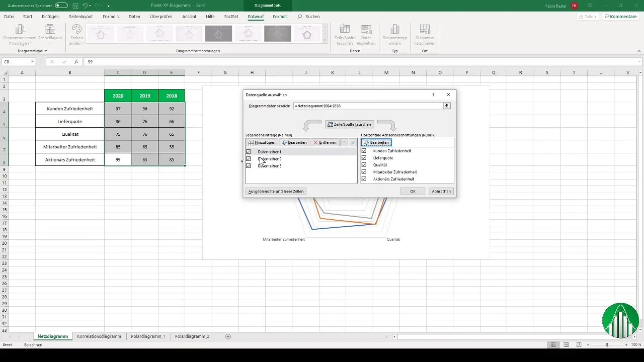This screenshot has width=644, height=362.
Task: Click the Suchen search box
Action: 309,17
